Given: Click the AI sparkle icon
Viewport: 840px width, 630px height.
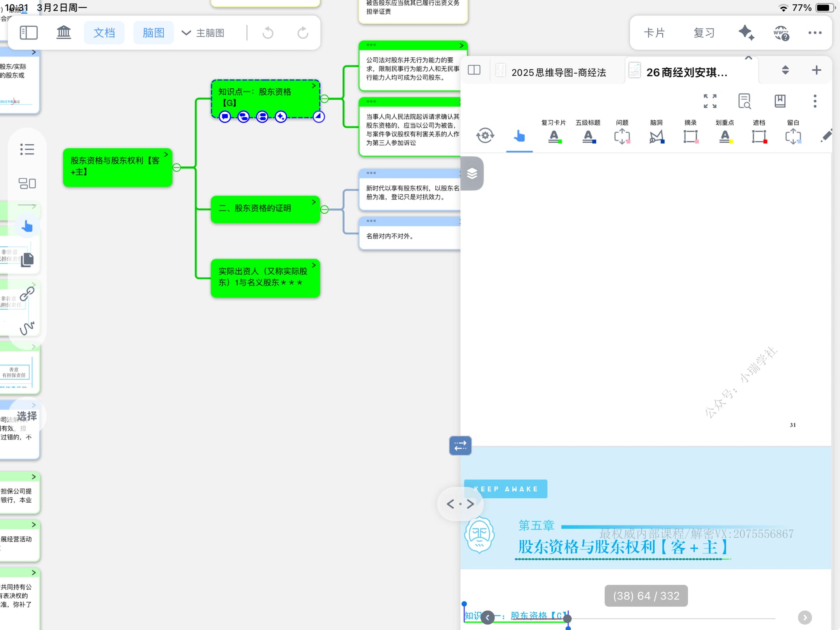Looking at the screenshot, I should click(x=746, y=33).
